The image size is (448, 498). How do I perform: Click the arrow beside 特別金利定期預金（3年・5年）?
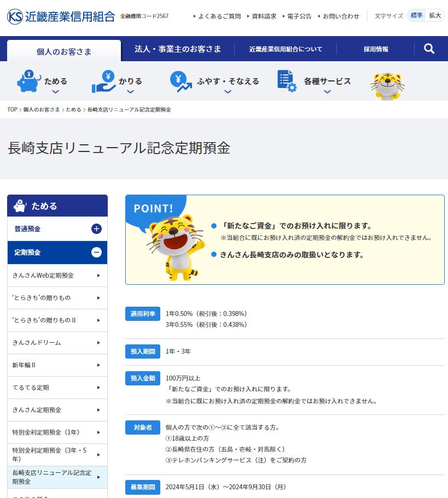tap(98, 455)
